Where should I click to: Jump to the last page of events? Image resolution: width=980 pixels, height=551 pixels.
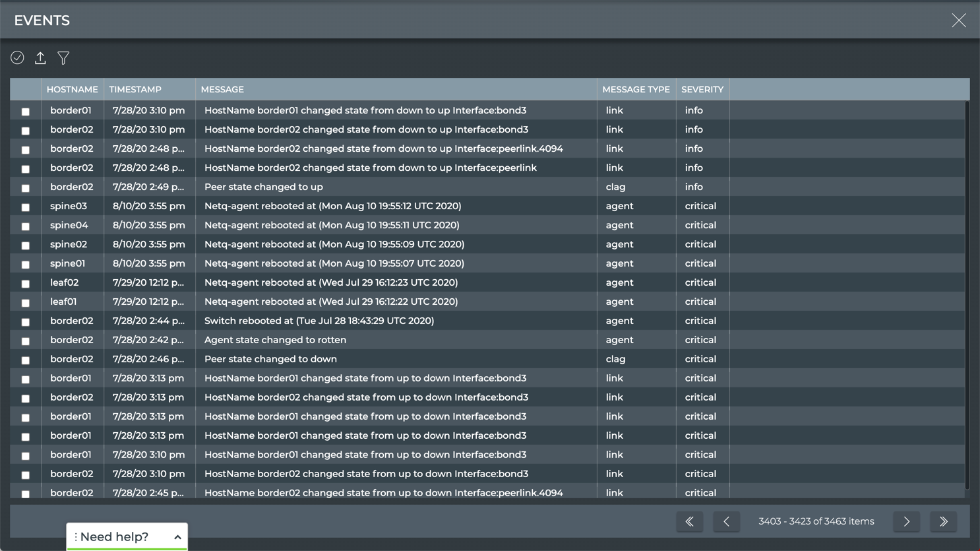pyautogui.click(x=943, y=521)
